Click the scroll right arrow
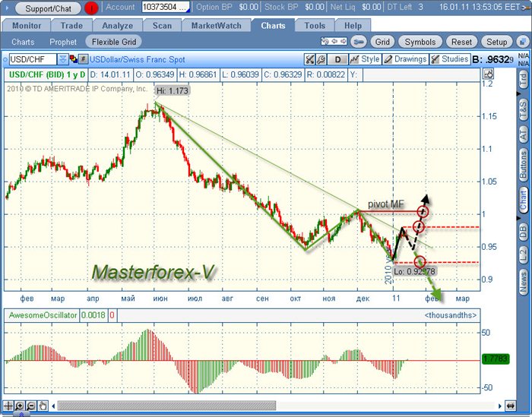This screenshot has height=417, width=532. (500, 406)
